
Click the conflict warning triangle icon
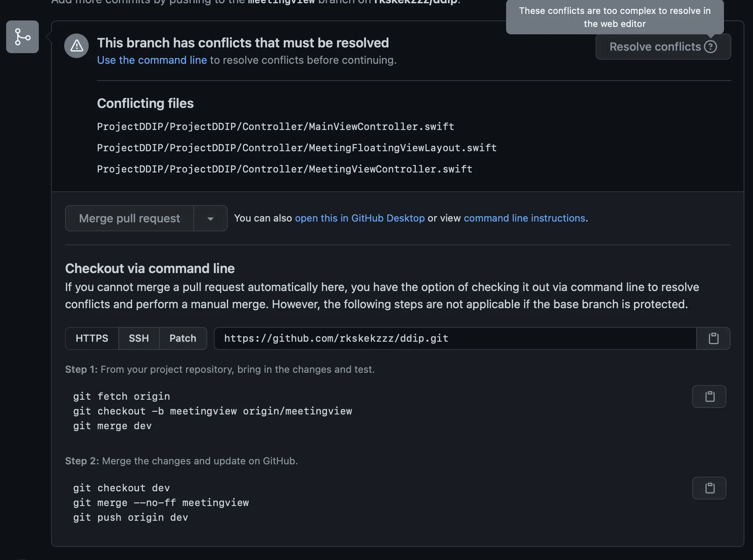point(76,46)
